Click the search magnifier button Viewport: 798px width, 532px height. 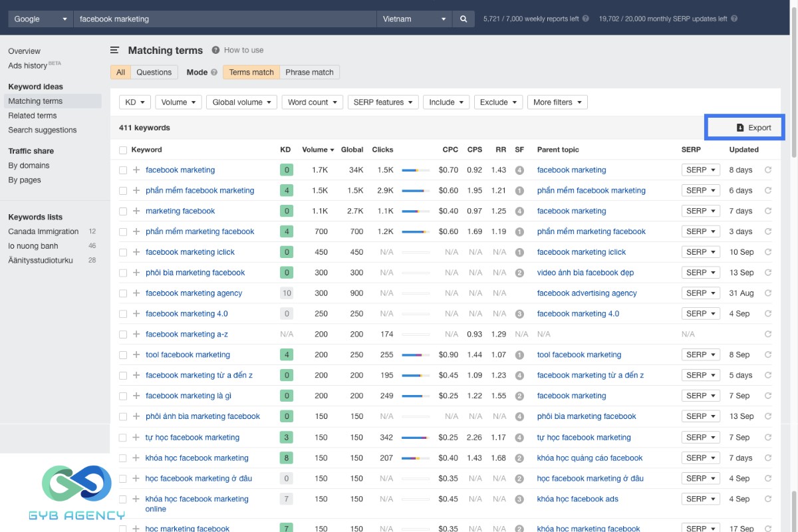point(464,19)
